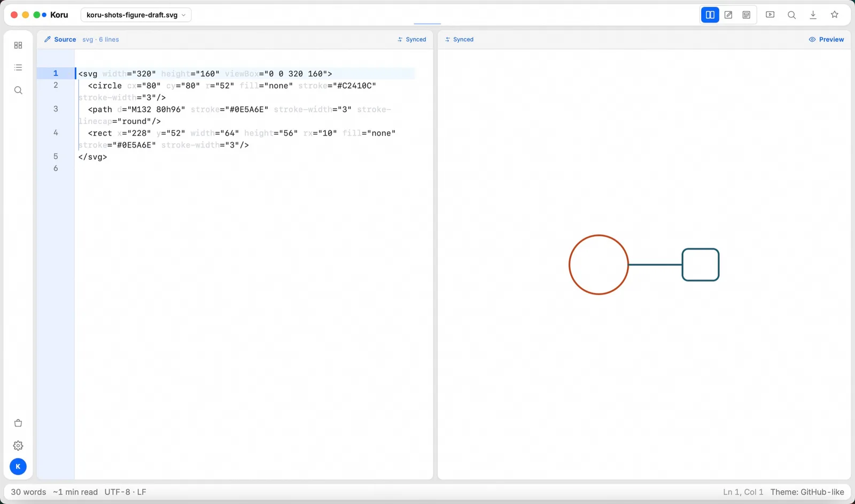The height and width of the screenshot is (504, 855).
Task: Open settings gear in sidebar
Action: 18,446
